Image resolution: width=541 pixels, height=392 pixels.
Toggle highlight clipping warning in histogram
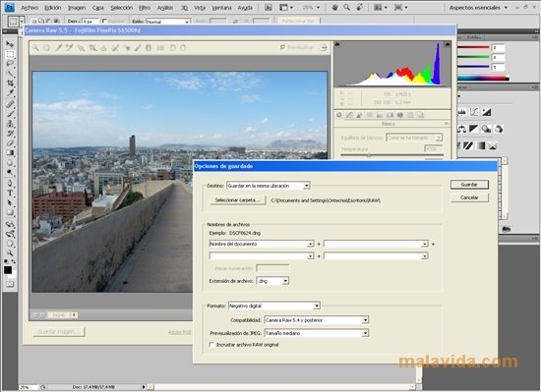click(448, 44)
